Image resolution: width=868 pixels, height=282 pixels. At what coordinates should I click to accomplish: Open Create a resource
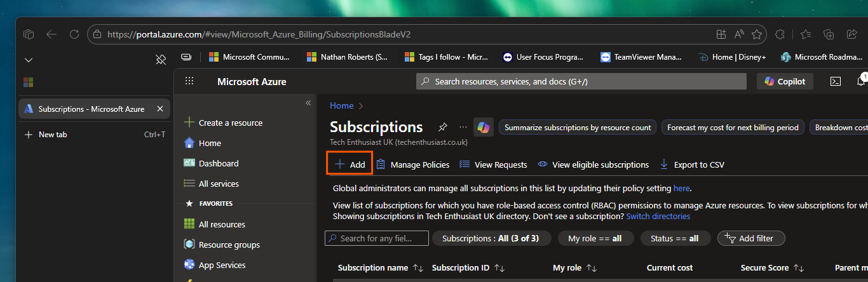(x=223, y=123)
